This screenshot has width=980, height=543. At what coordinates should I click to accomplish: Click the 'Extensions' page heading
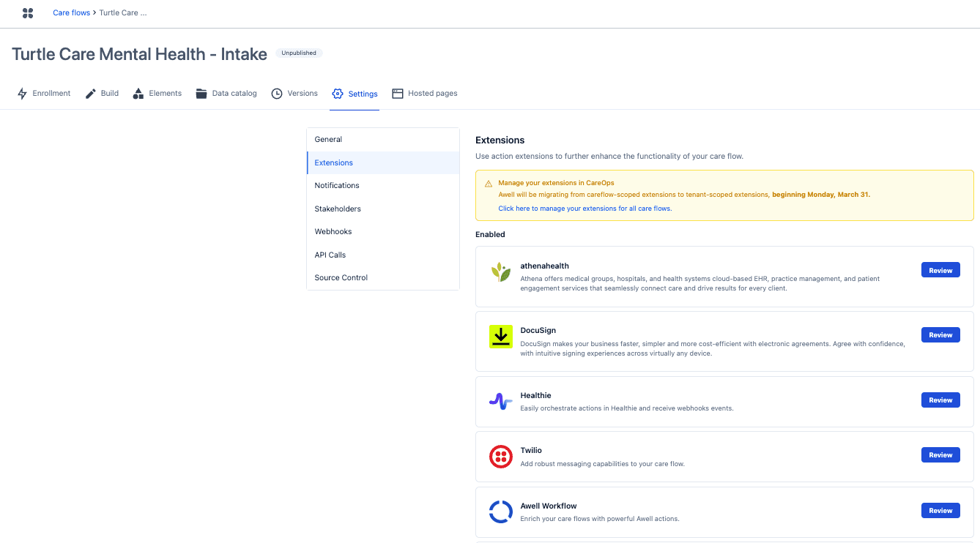(x=500, y=140)
